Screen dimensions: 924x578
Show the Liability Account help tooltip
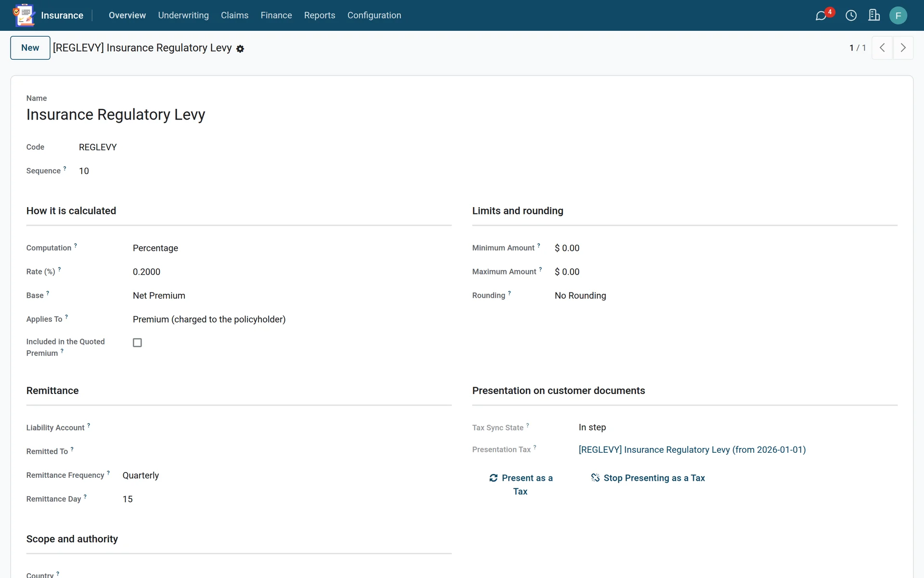tap(89, 425)
